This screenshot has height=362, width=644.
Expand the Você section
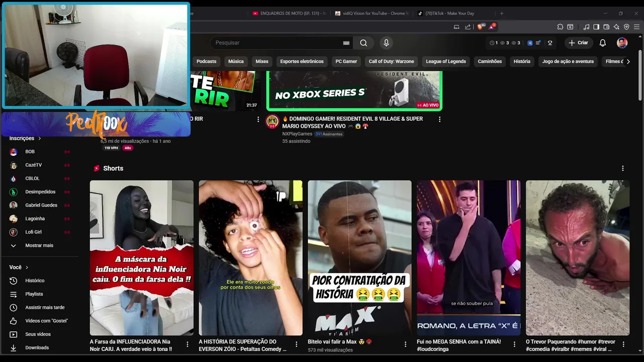coord(19,267)
